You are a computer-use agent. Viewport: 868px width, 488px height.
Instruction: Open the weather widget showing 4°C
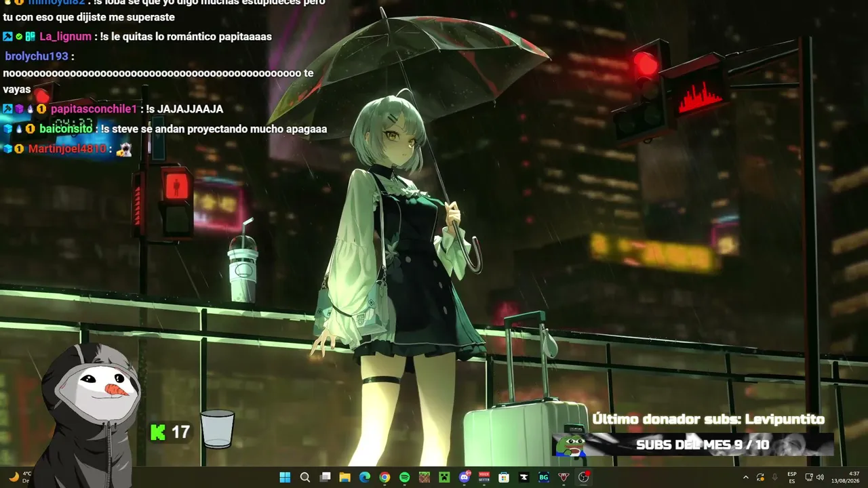click(x=20, y=477)
